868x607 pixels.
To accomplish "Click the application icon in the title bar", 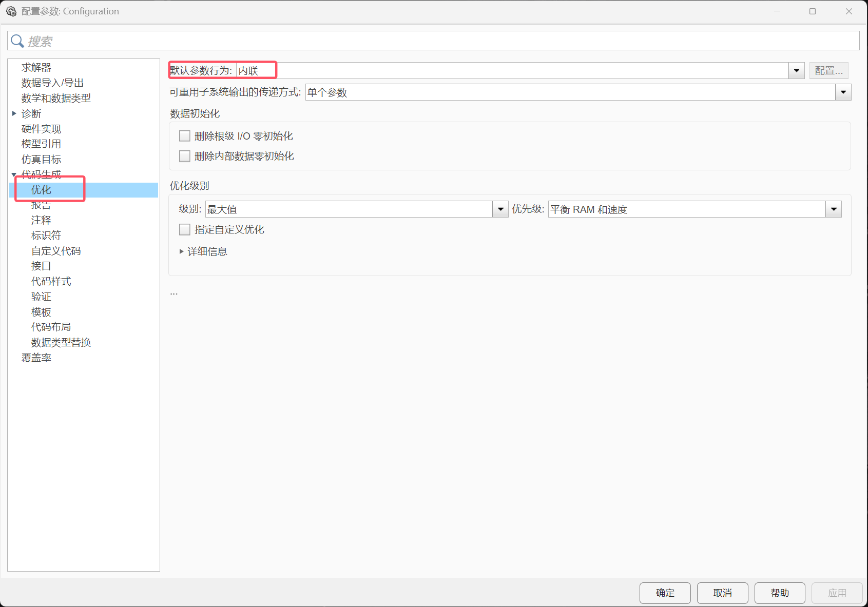I will [11, 11].
